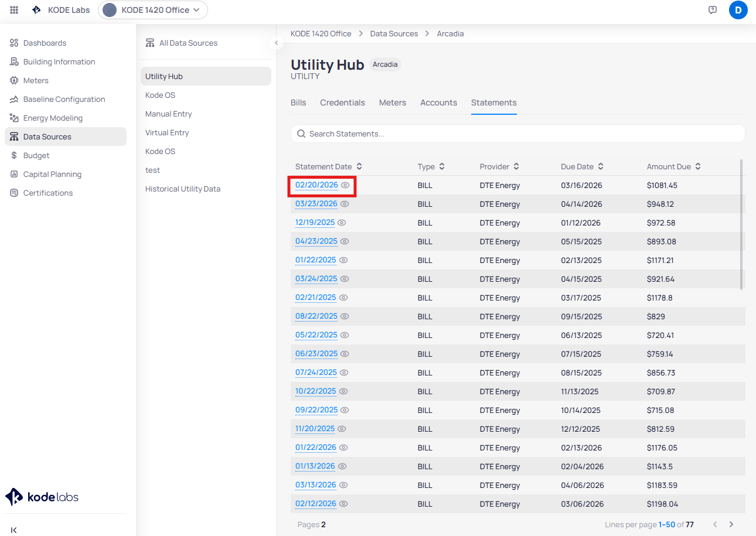Screen dimensions: 756x536
Task: Click the Arcadia badge next to title
Action: pos(385,64)
